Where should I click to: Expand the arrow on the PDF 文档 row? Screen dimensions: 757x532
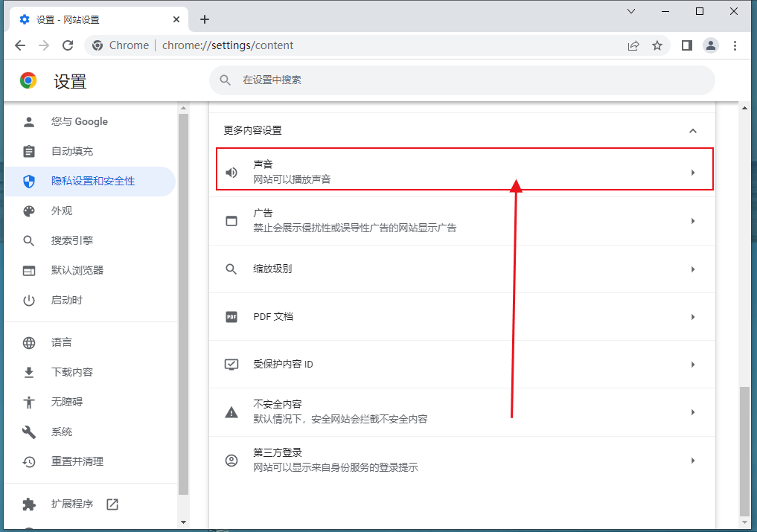click(x=693, y=317)
